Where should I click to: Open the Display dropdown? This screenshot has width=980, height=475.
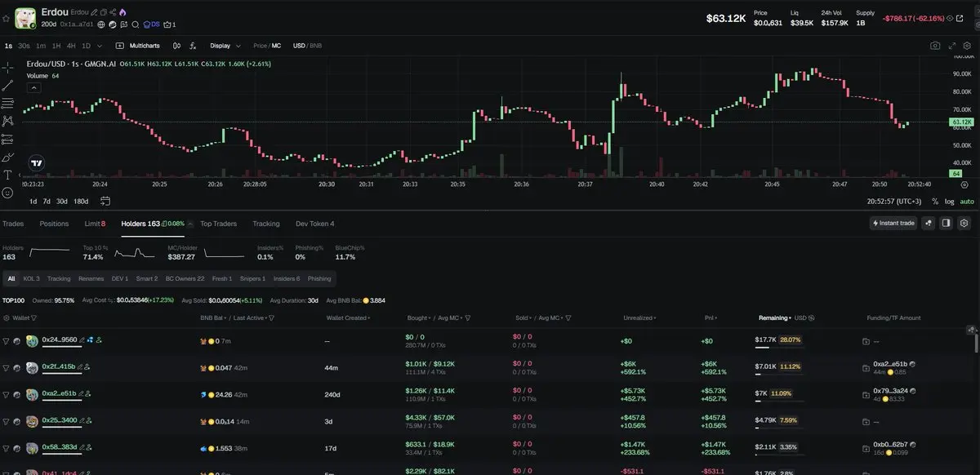point(225,46)
